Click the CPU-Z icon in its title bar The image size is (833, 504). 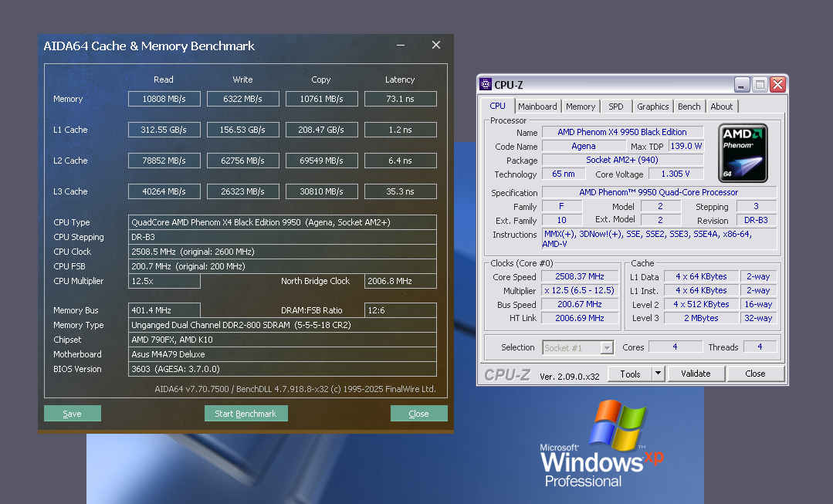tap(486, 85)
